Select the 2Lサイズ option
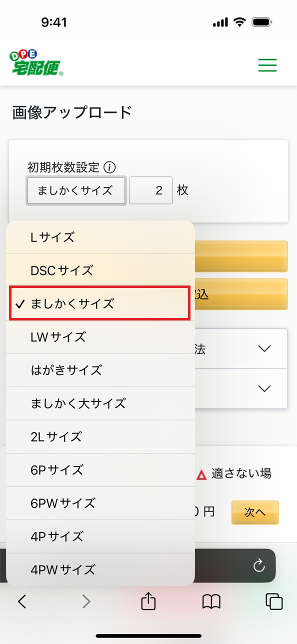 pyautogui.click(x=100, y=436)
